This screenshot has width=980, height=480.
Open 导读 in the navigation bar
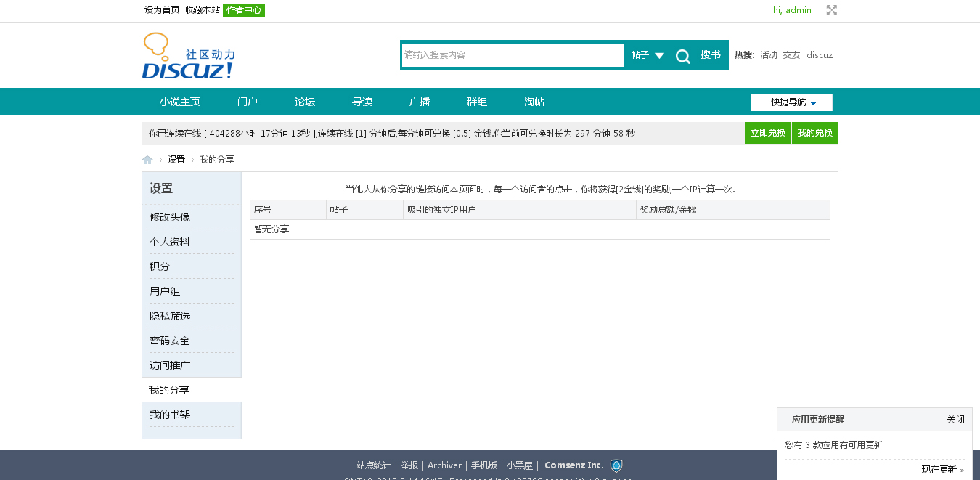point(362,102)
